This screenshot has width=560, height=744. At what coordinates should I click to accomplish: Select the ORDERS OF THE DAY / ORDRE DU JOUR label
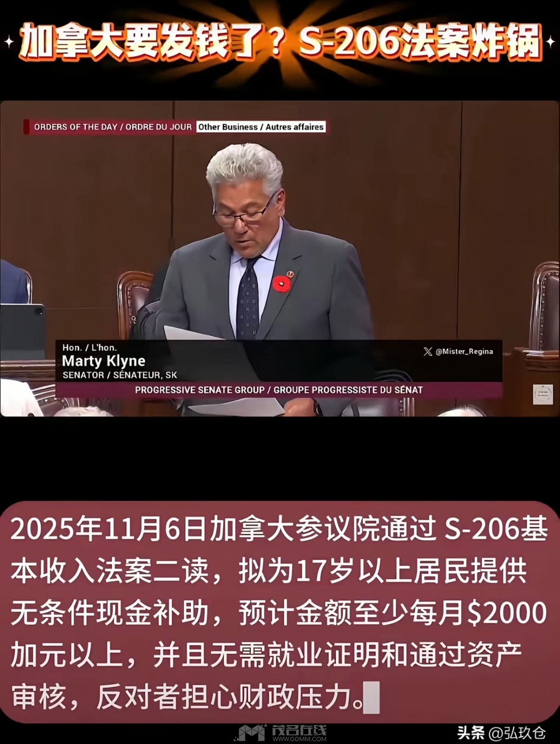tap(112, 127)
